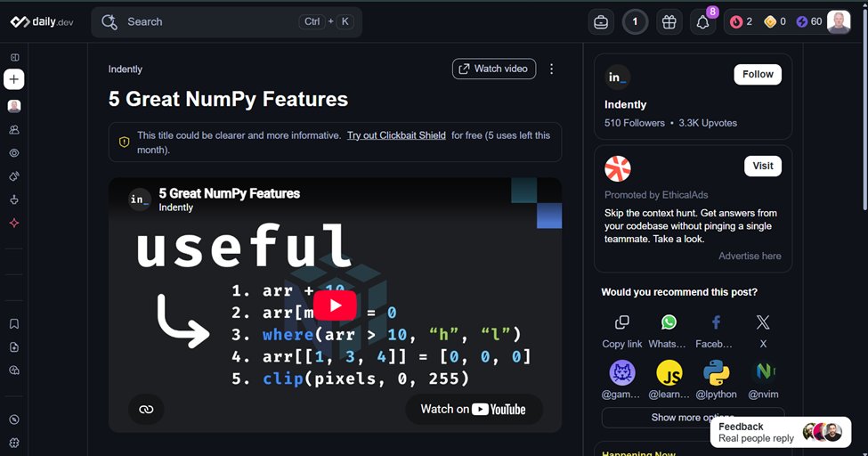
Task: Open the Indently source logo in side card
Action: click(617, 77)
